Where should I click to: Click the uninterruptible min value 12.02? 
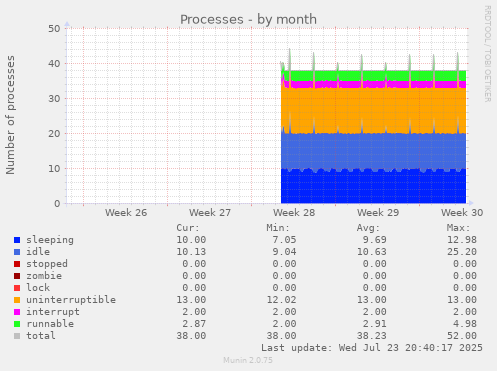(x=281, y=300)
